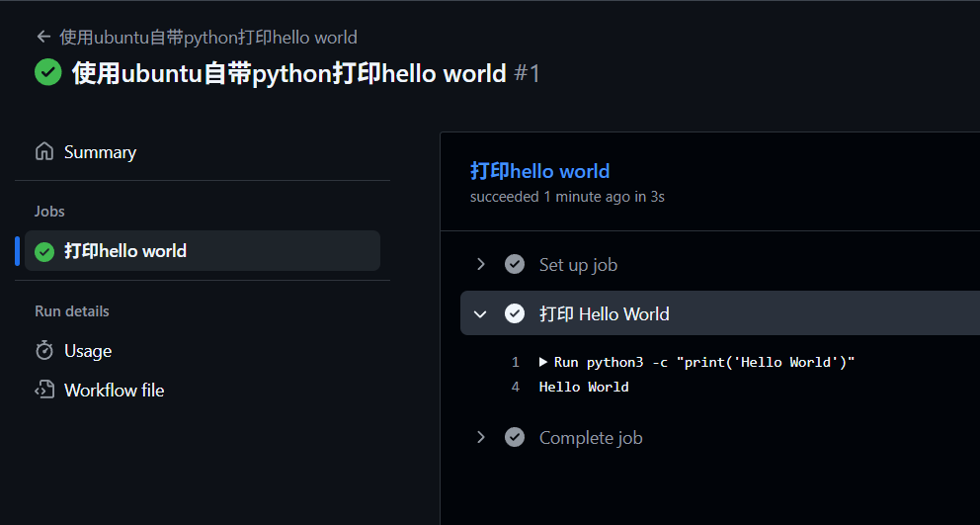Click the green check icon on the sidebar job
The height and width of the screenshot is (525, 980).
[x=44, y=251]
